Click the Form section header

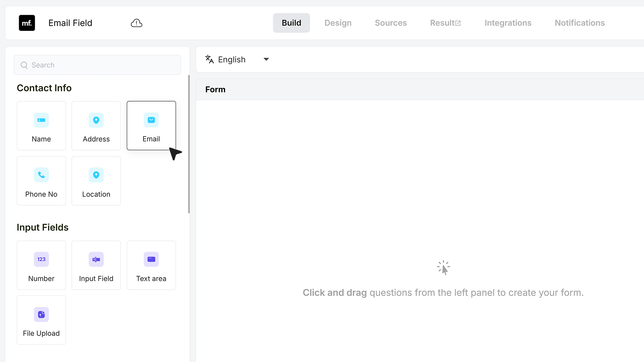pyautogui.click(x=215, y=89)
